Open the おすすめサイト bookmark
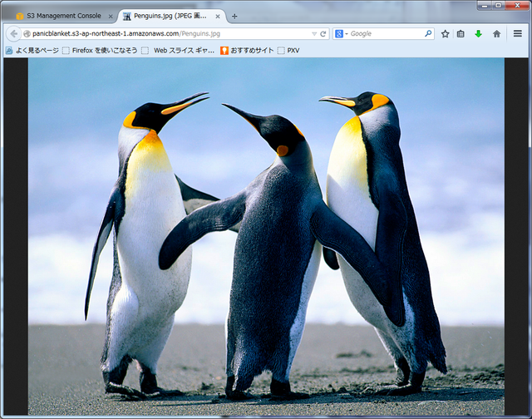Screen dimensions: 532x419 point(247,51)
